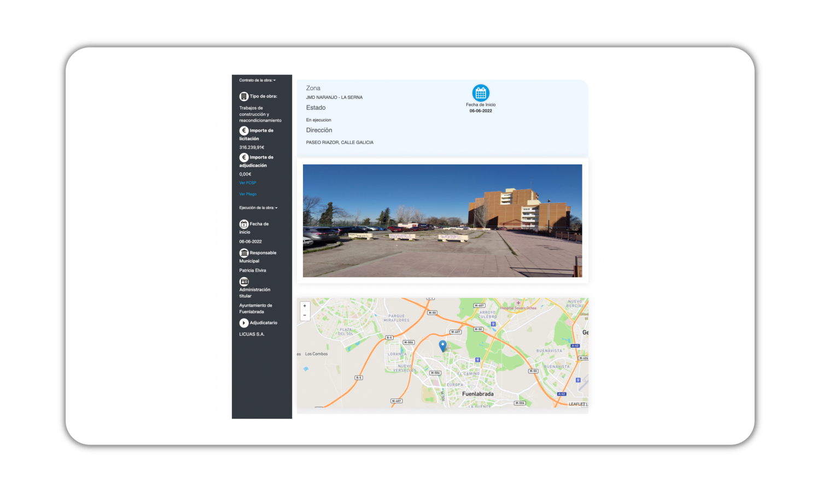Click the adjudication amount 0,00€

(245, 174)
